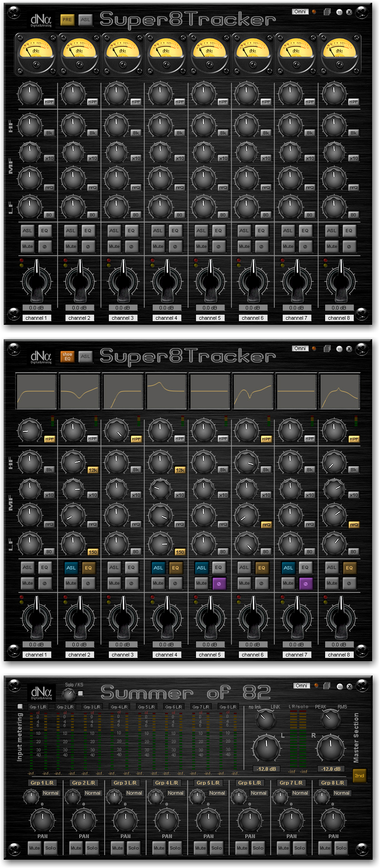This screenshot has height=868, width=380.
Task: Mute Grp 1 L/R in Summer of 82
Action: [35, 848]
